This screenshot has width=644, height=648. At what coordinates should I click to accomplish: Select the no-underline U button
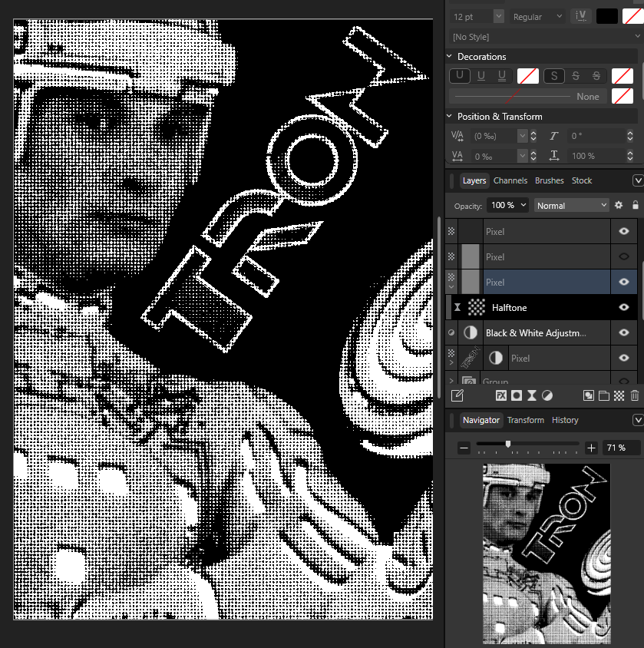pos(459,76)
